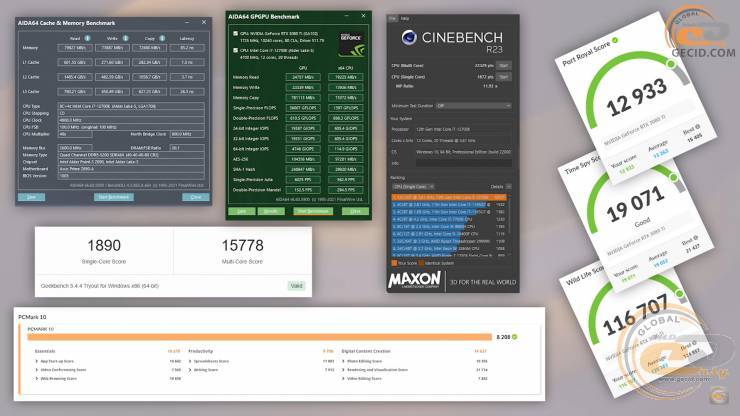Click the info icon next to Read column

[87, 38]
